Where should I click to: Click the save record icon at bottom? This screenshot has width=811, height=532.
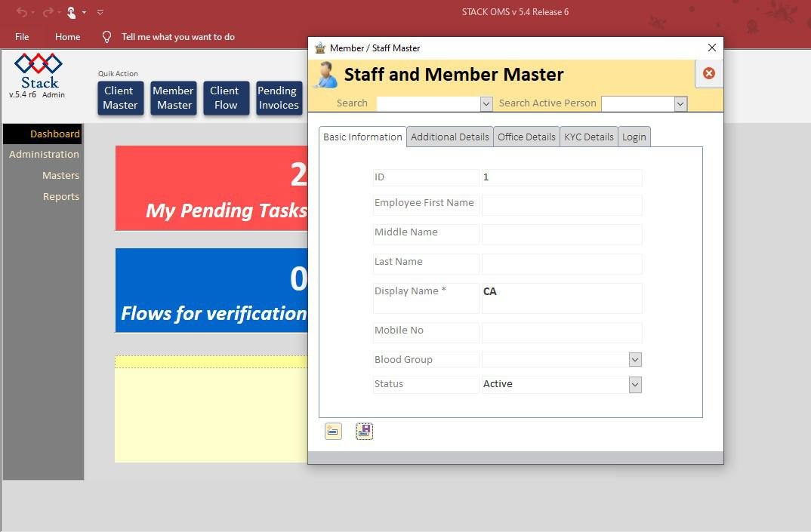tap(364, 431)
